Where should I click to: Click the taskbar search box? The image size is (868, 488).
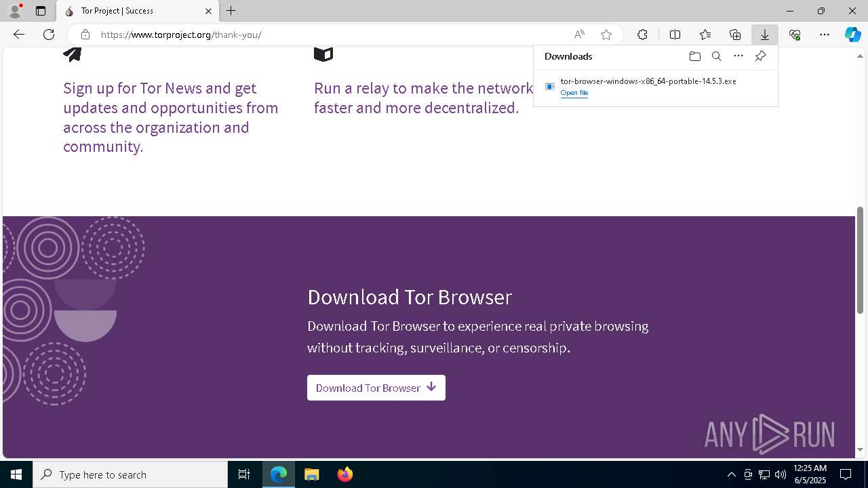coord(130,474)
